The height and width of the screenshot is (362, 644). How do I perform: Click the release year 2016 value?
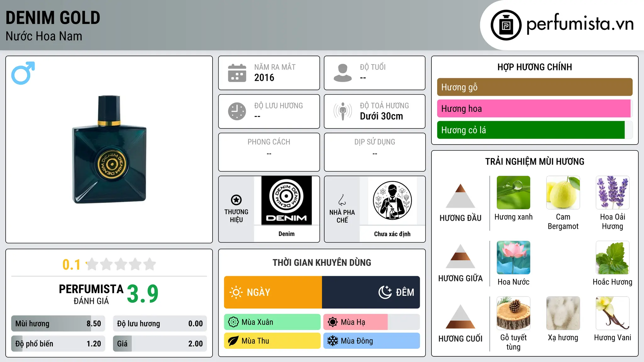click(264, 78)
